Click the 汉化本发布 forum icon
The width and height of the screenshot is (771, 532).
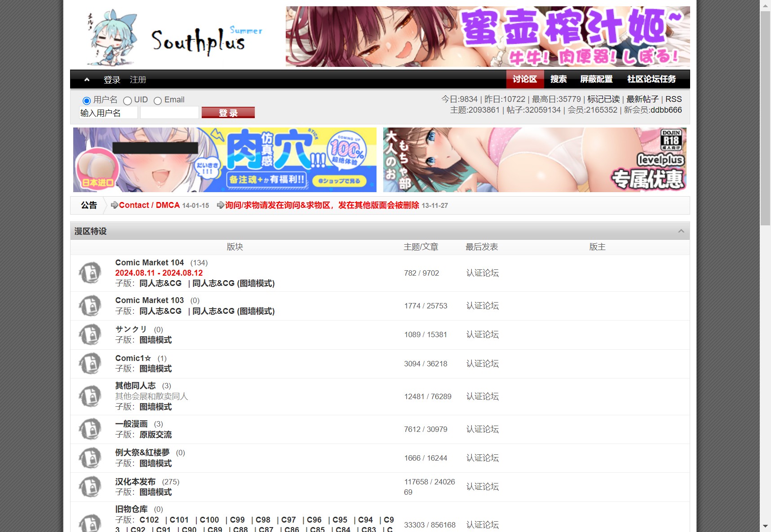point(91,487)
